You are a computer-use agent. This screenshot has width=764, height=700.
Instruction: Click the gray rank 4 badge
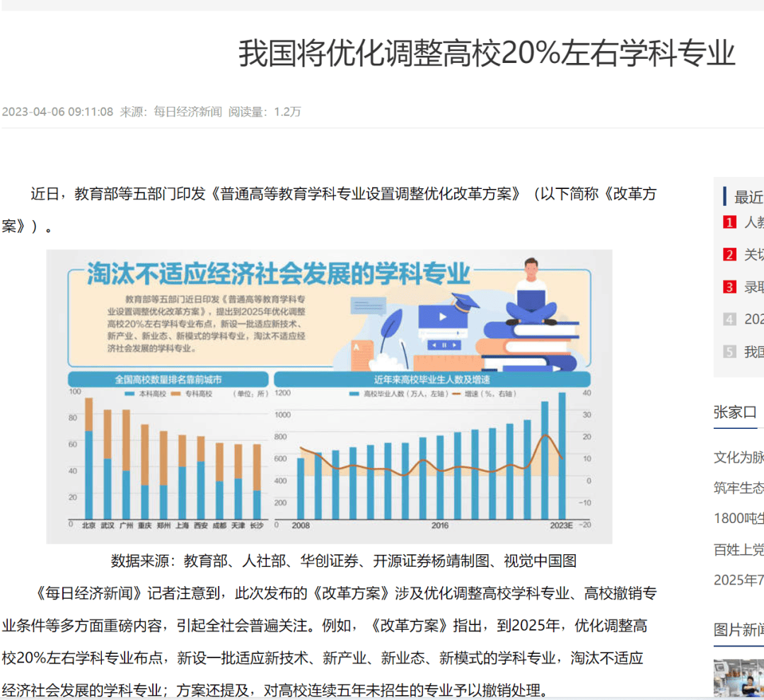729,319
